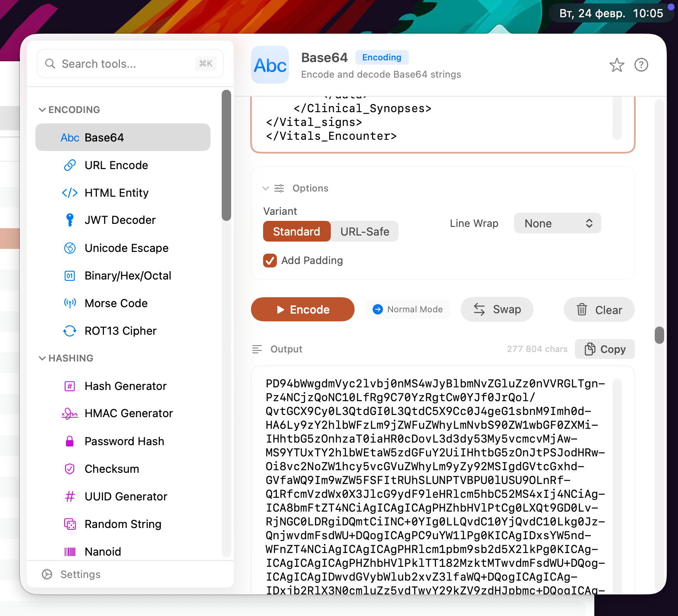Open Morse Code tool icon
This screenshot has height=616, width=678.
click(69, 303)
